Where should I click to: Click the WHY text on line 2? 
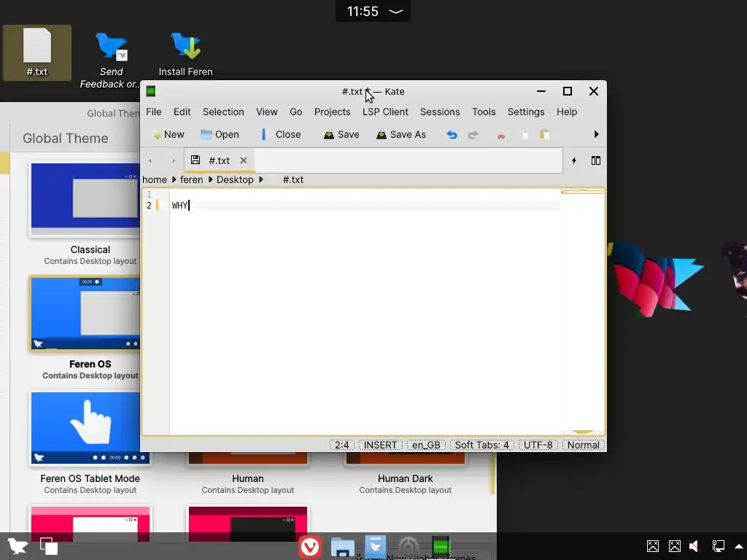[179, 205]
